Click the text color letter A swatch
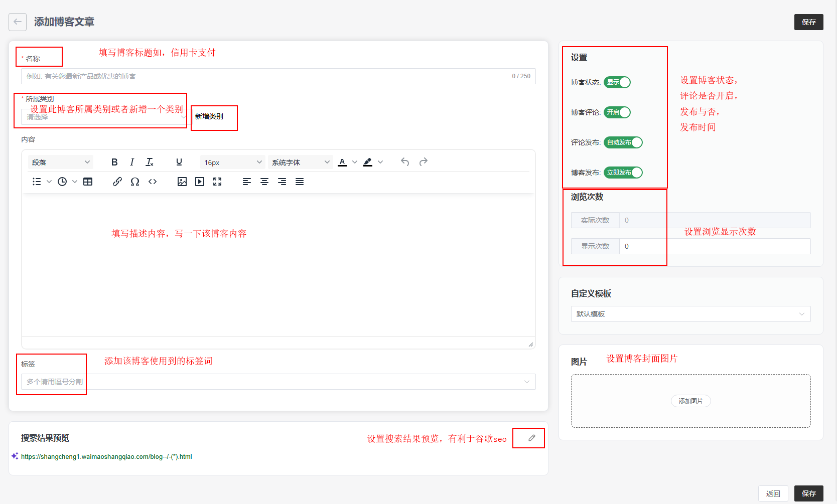Screen dimensions: 837x504 click(342, 162)
